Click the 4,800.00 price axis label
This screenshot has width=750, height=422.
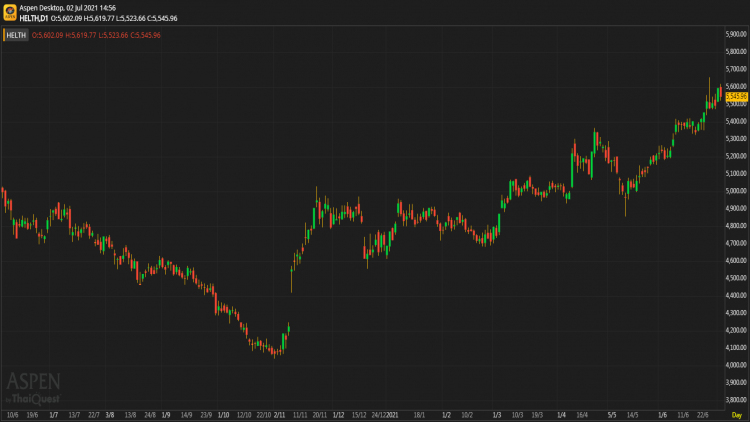click(x=736, y=225)
